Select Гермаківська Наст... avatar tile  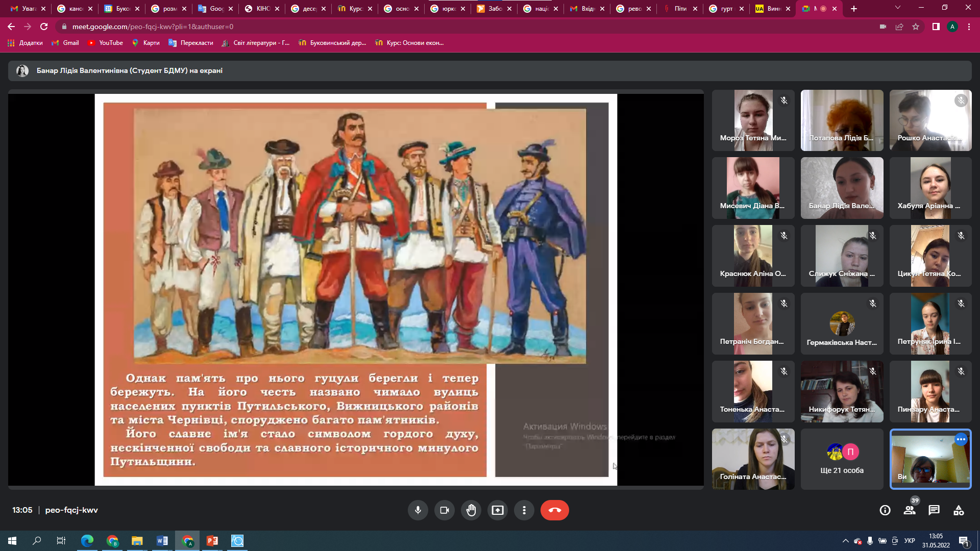pyautogui.click(x=842, y=324)
